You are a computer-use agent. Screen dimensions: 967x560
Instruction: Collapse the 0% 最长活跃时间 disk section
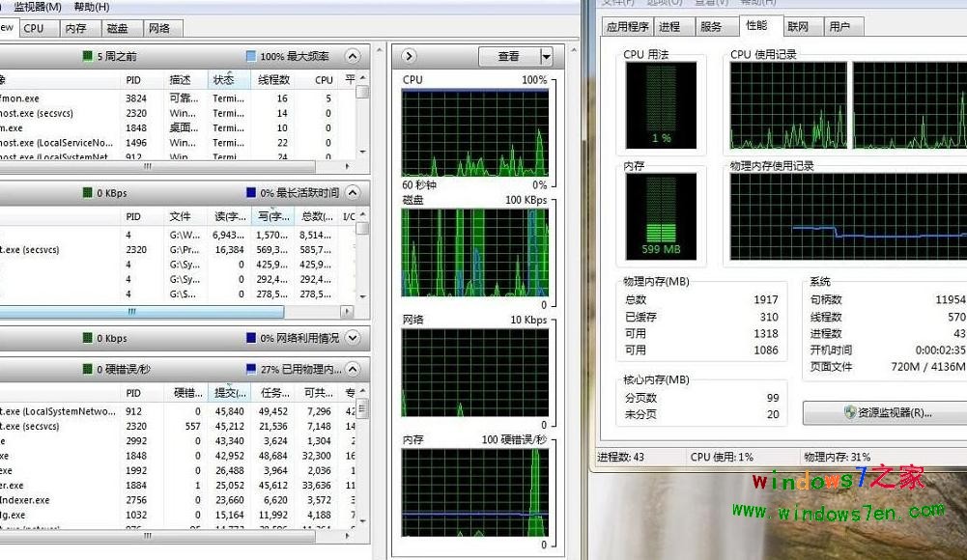point(353,192)
